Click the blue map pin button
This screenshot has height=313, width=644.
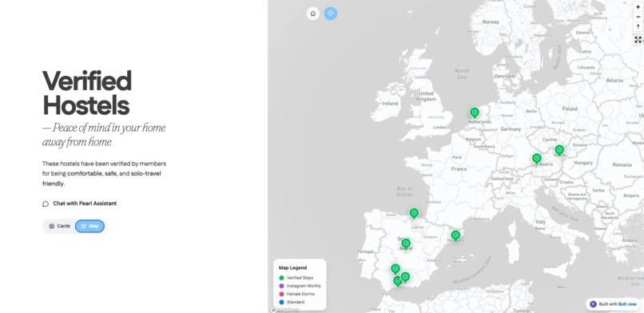pos(330,14)
